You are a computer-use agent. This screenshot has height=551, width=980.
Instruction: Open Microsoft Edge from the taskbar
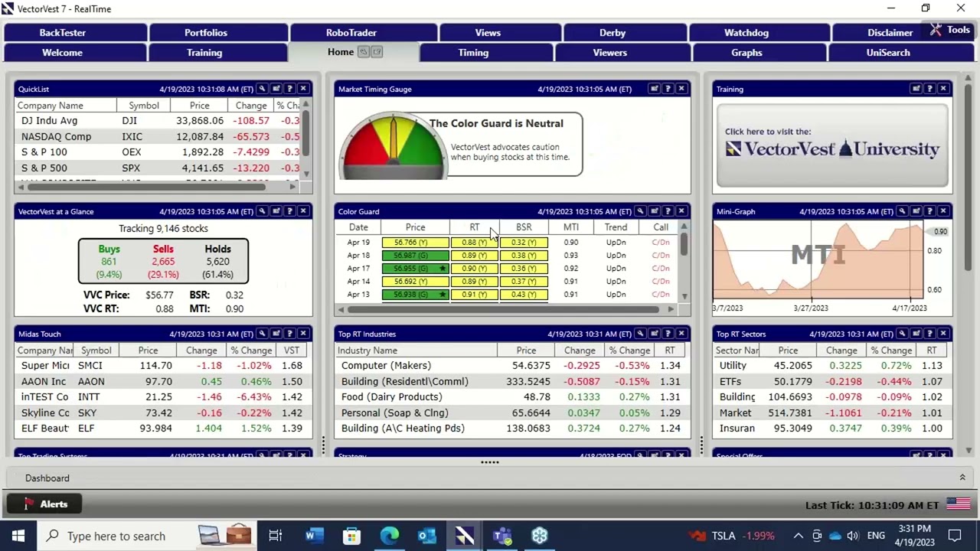390,536
